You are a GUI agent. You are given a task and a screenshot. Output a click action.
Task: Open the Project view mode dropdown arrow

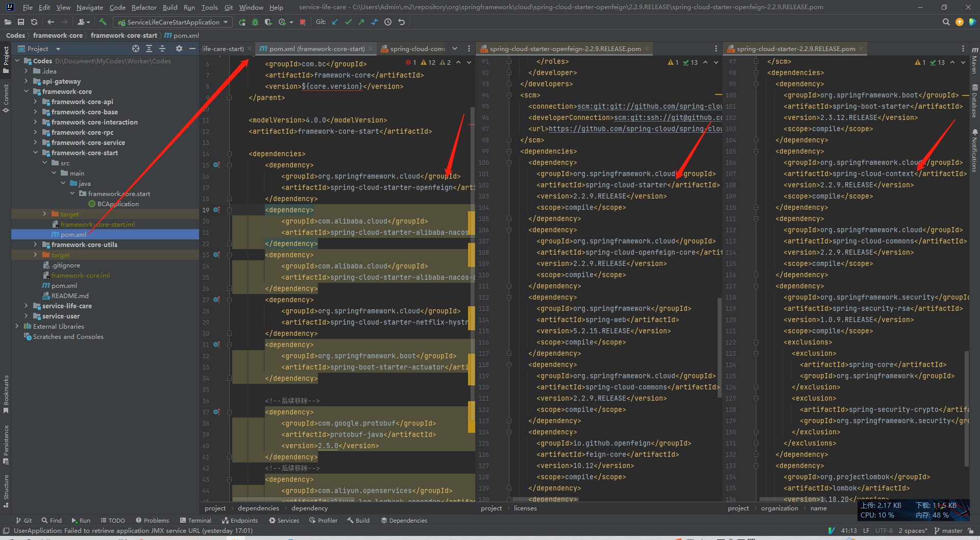pos(58,49)
